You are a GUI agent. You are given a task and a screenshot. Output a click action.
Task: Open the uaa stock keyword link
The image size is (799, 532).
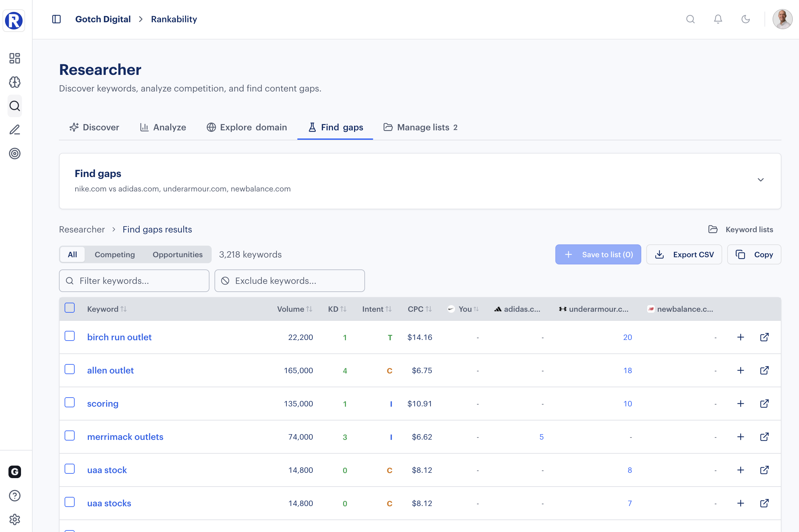click(x=107, y=470)
